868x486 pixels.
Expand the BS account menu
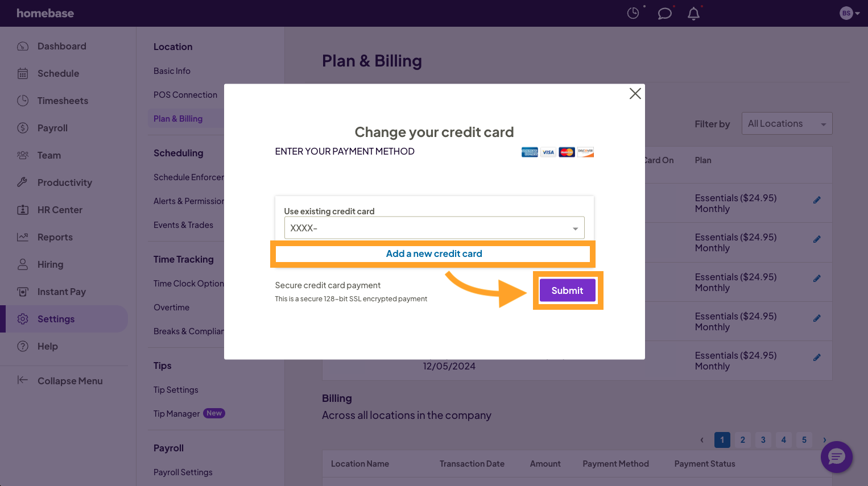tap(849, 13)
